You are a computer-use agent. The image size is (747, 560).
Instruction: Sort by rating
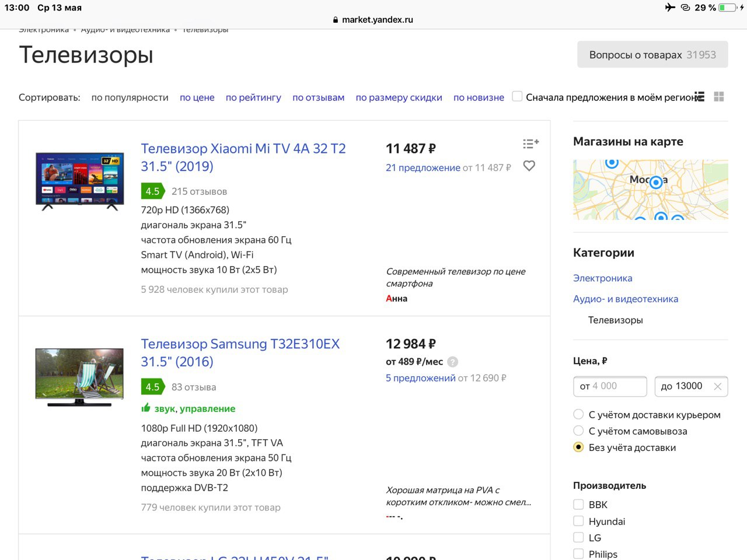point(253,97)
